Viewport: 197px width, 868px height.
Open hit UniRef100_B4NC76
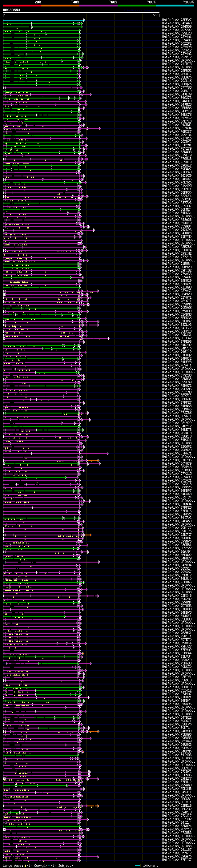click(176, 115)
